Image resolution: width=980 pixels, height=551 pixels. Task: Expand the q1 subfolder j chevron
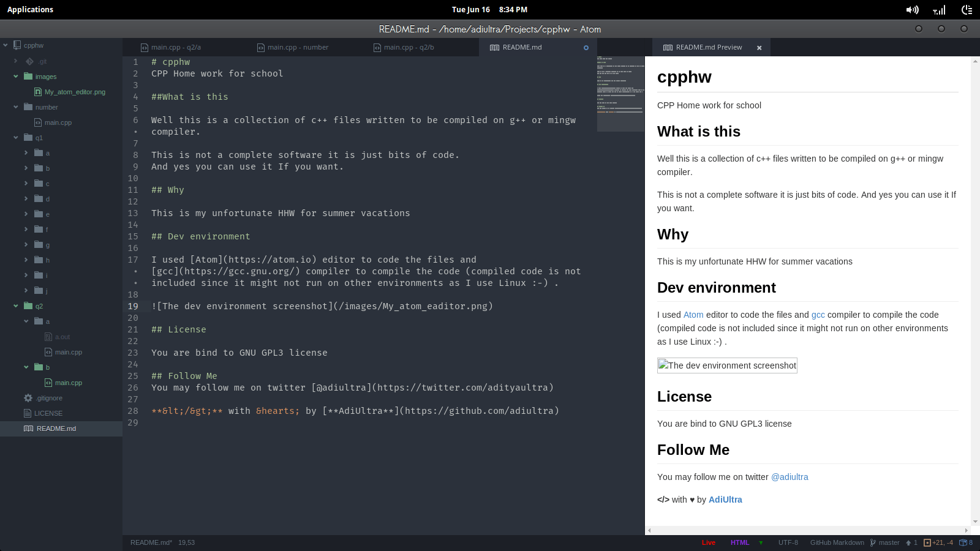click(26, 291)
